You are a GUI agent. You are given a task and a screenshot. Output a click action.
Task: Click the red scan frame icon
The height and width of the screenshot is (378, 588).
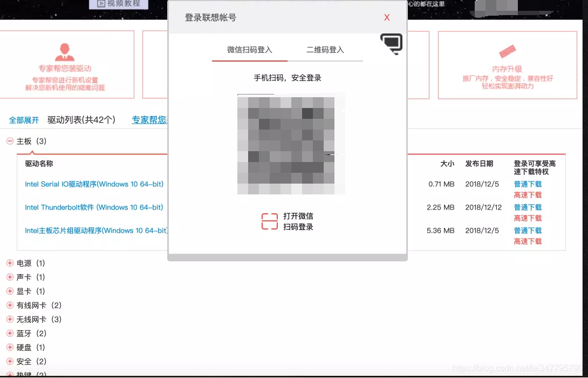coord(269,221)
